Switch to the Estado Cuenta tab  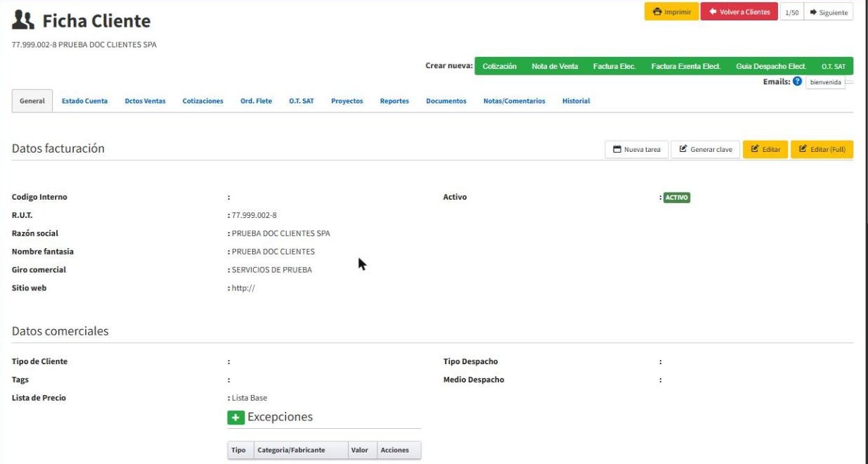84,101
